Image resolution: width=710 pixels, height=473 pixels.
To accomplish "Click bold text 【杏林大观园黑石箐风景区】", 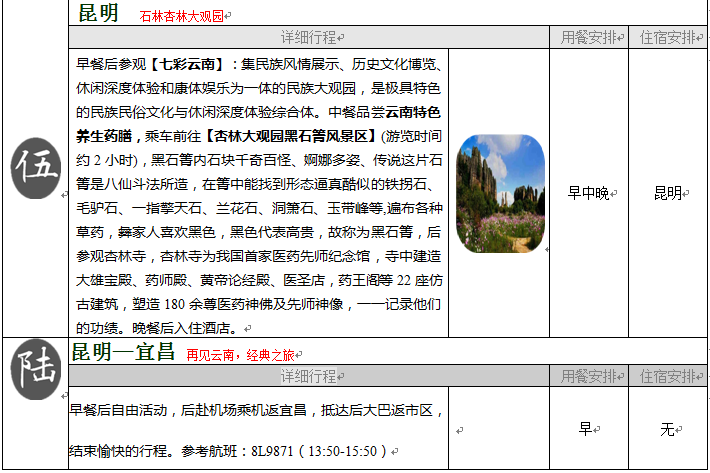I will tap(292, 136).
